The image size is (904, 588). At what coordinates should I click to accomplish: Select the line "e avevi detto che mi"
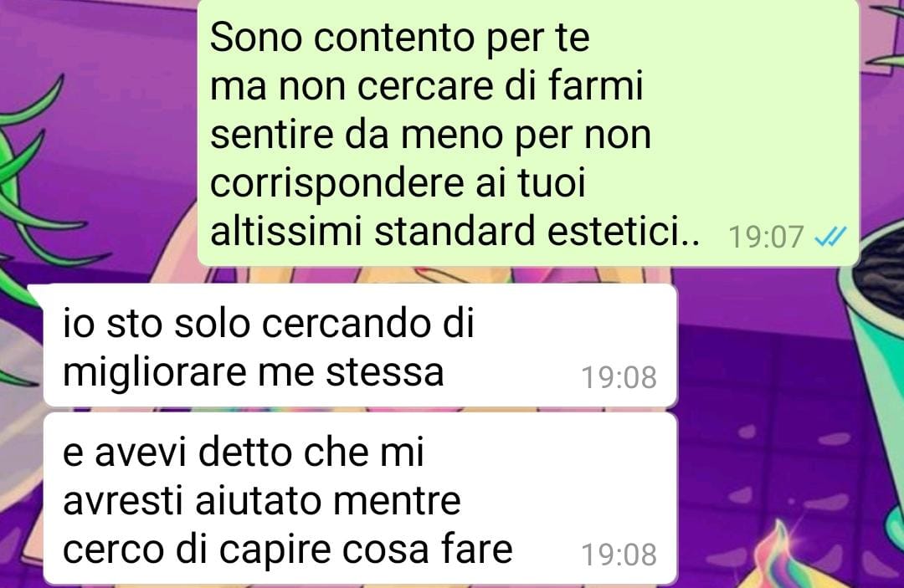click(244, 453)
